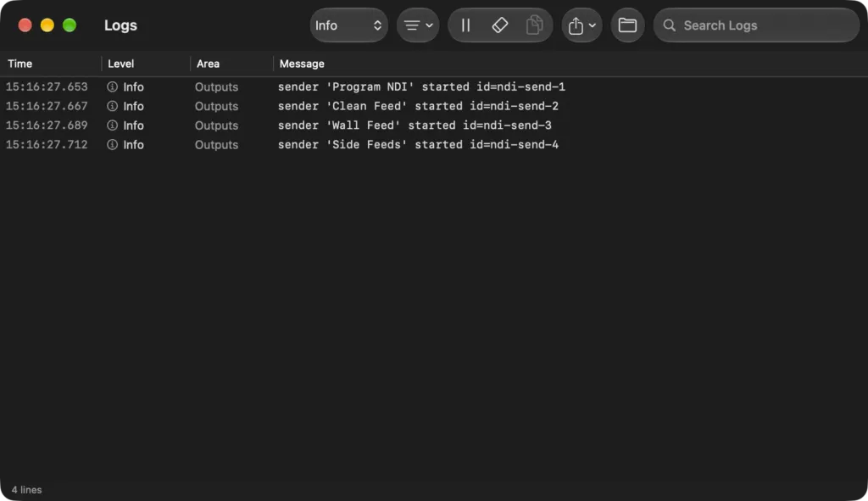Click info icon in 15:16:27.712 row

113,144
